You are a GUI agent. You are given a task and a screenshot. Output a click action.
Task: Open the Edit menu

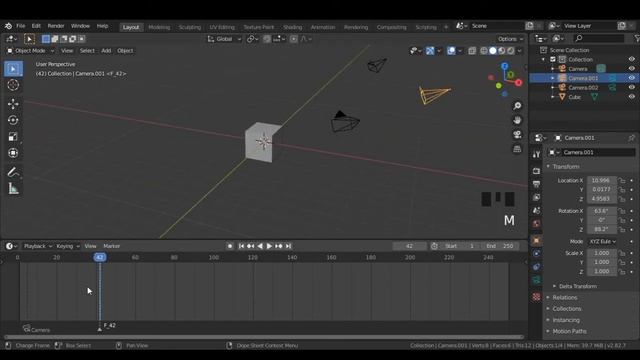click(x=36, y=26)
